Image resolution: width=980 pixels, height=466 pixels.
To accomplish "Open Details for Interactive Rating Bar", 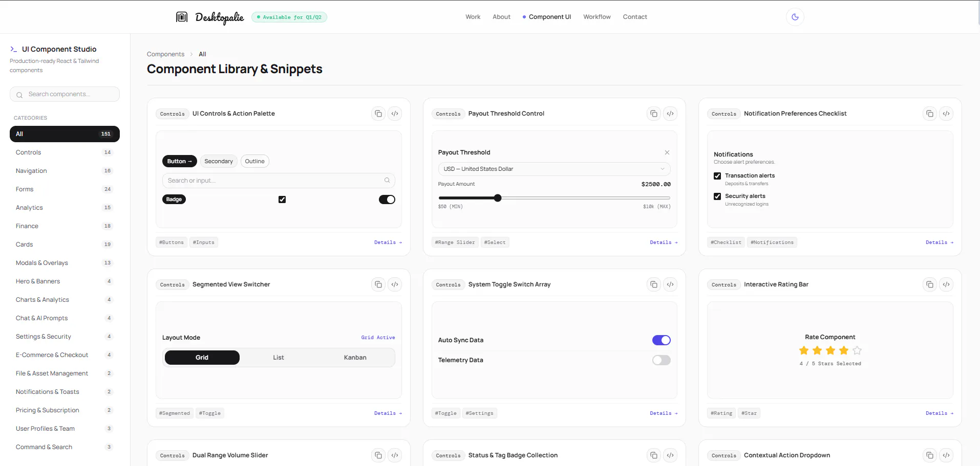I will click(x=940, y=413).
